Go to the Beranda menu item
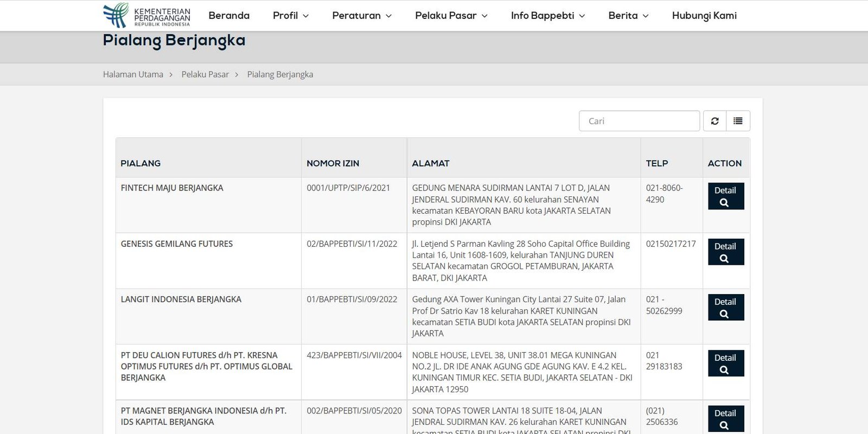 [229, 15]
